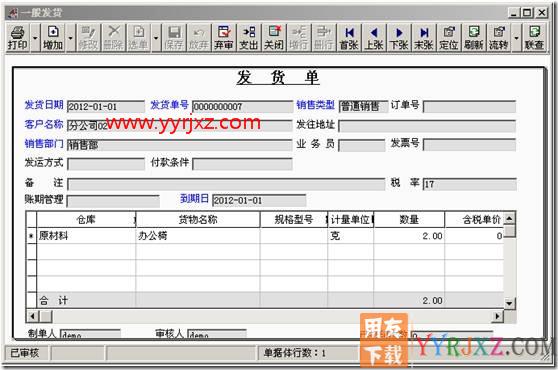This screenshot has width=558, height=370.
Task: Expand the dropdown arrow next to 增加
Action: point(70,38)
